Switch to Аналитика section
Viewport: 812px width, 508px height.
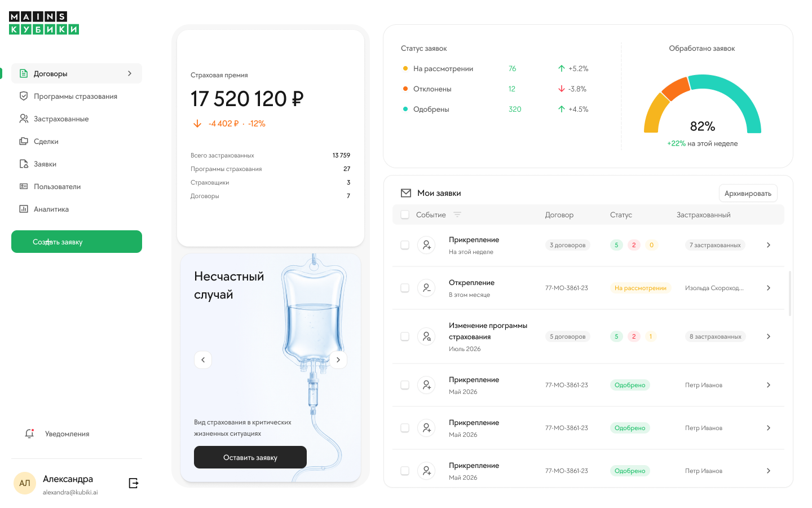[77, 209]
